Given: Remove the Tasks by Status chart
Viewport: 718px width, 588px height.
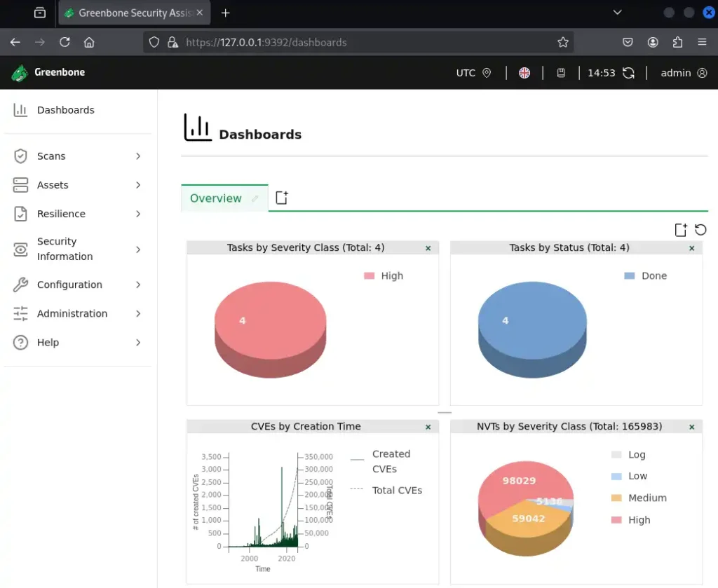Looking at the screenshot, I should coord(692,248).
